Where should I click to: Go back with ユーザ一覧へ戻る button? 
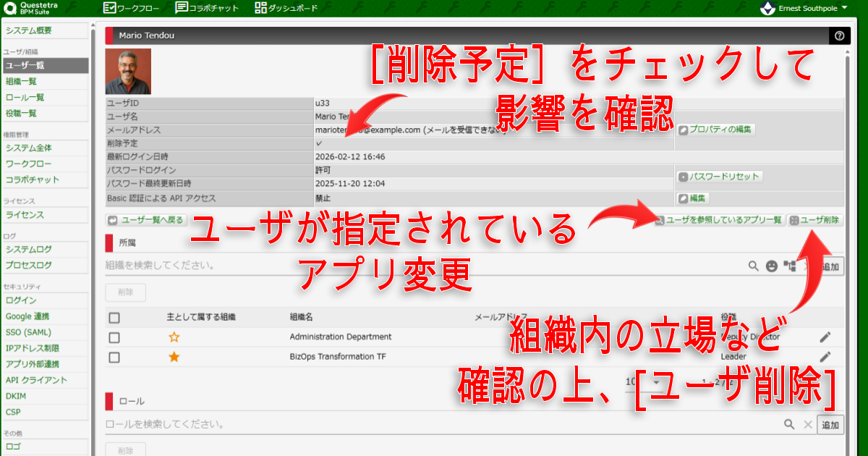coord(146,220)
